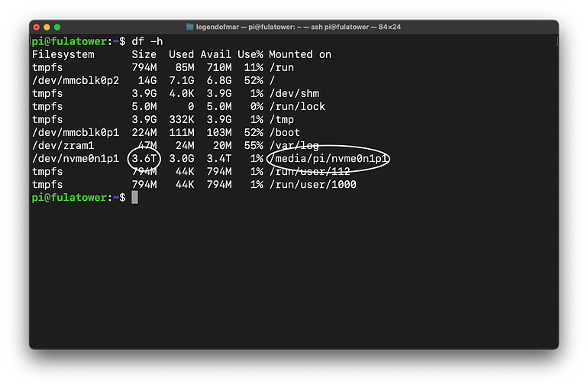This screenshot has height=388, width=588.
Task: Click the '332K' used value
Action: [182, 119]
